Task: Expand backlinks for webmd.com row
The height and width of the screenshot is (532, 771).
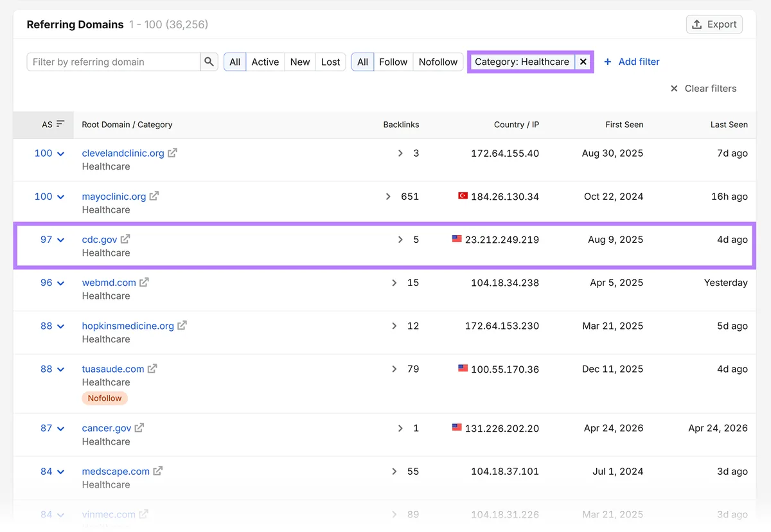Action: pos(394,283)
